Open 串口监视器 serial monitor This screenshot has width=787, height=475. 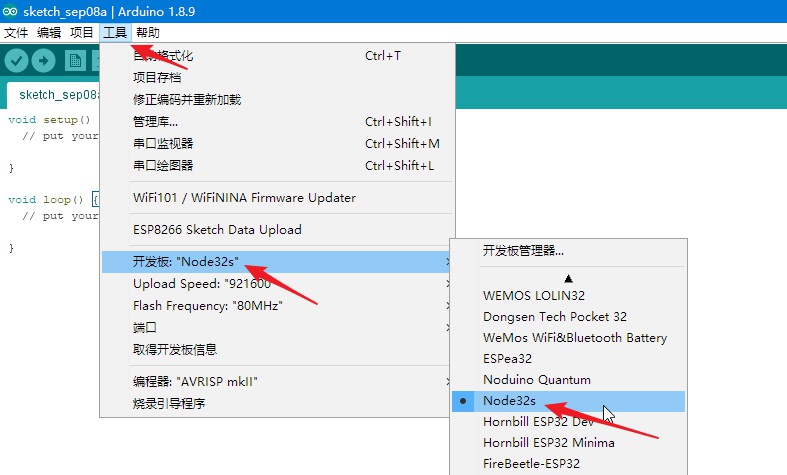(x=277, y=144)
